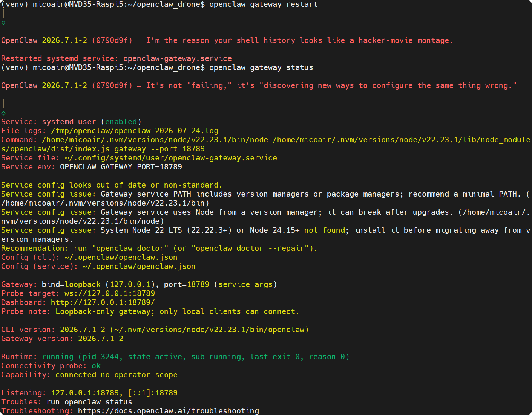
Task: Click the 'Restarted systemd service' line
Action: (117, 58)
